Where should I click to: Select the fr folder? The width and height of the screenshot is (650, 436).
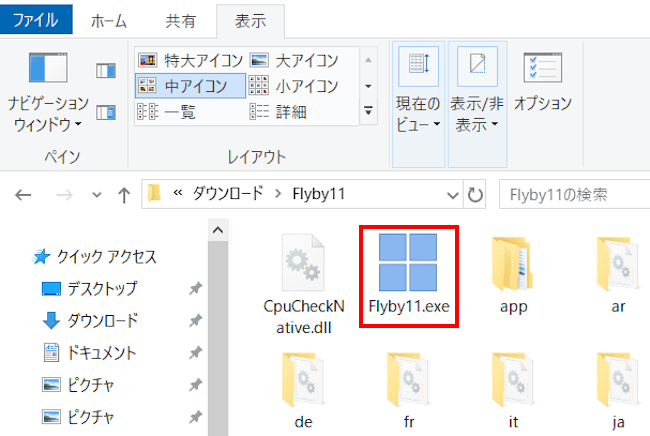point(409,390)
